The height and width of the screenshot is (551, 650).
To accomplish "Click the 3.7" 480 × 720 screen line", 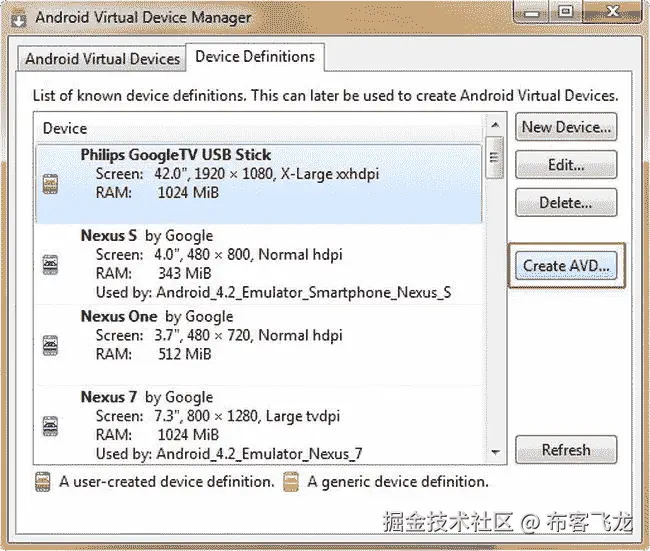I will (219, 335).
